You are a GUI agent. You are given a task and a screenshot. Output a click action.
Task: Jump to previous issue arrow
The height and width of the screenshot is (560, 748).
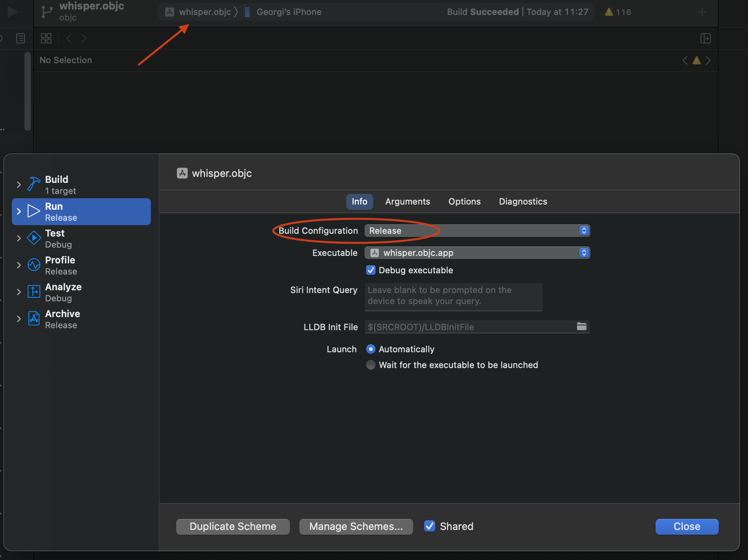click(x=685, y=60)
